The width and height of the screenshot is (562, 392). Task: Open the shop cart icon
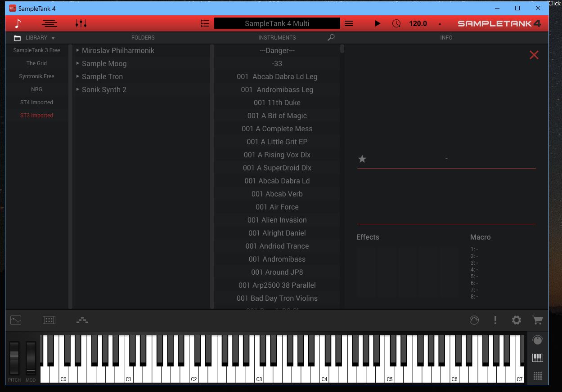(537, 320)
